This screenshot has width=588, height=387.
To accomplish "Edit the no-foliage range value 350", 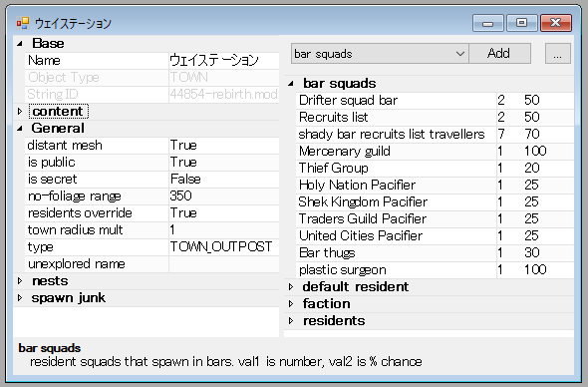I will coord(224,195).
